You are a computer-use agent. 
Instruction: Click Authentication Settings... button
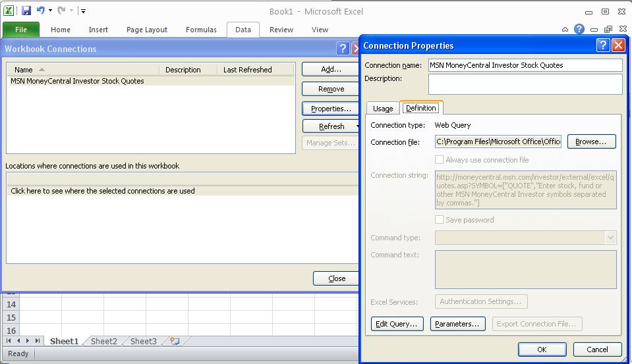tap(481, 301)
